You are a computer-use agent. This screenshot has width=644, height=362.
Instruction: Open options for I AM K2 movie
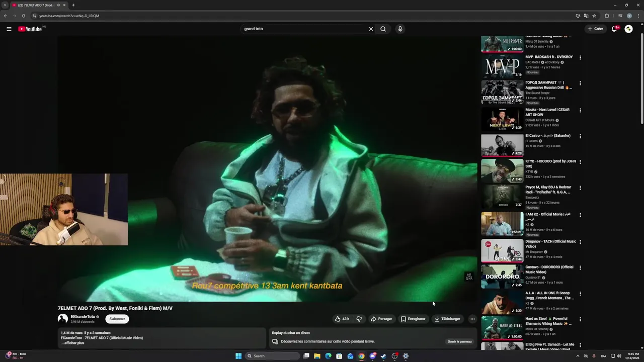[x=580, y=215]
